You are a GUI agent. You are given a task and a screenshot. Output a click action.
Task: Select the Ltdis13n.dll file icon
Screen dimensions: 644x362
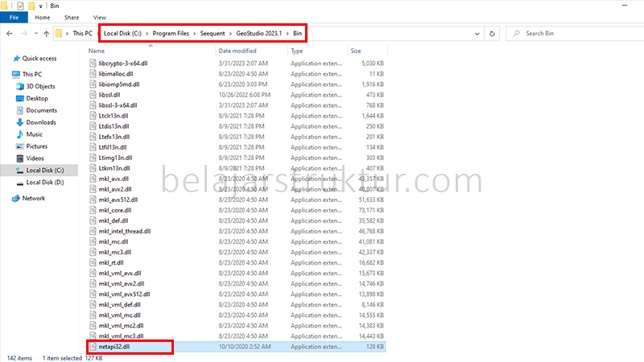pyautogui.click(x=93, y=126)
